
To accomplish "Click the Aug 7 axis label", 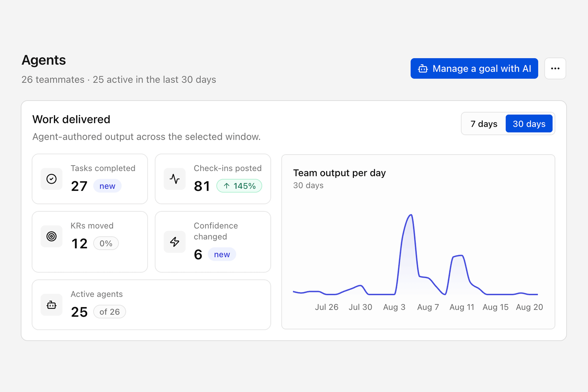I will tap(428, 307).
